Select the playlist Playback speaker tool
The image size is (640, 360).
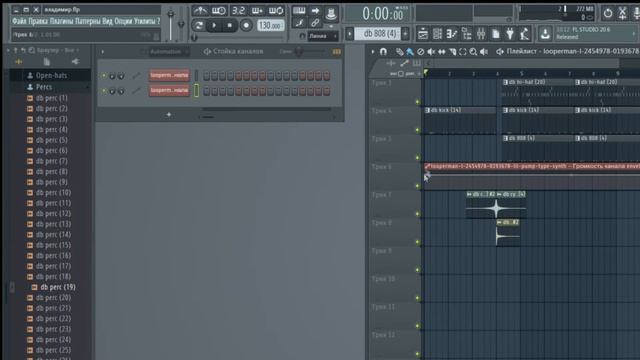click(484, 51)
